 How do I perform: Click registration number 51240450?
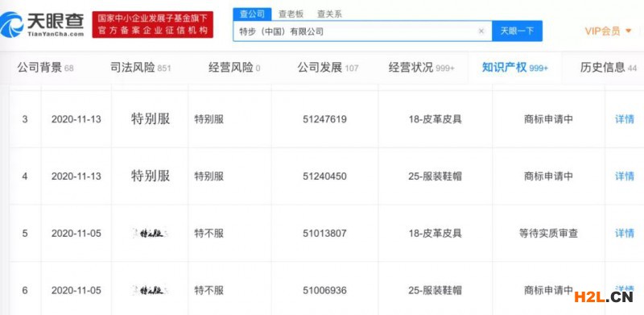click(324, 176)
